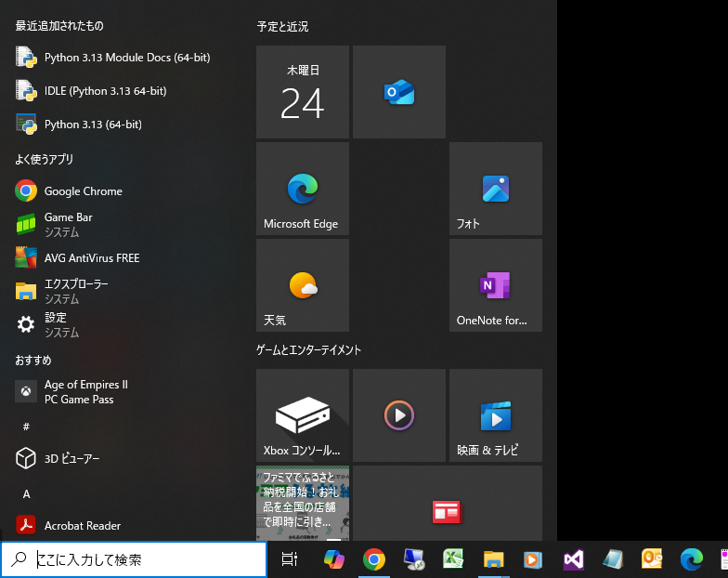Open the Microsoft Edge tile
This screenshot has width=728, height=578.
point(303,189)
